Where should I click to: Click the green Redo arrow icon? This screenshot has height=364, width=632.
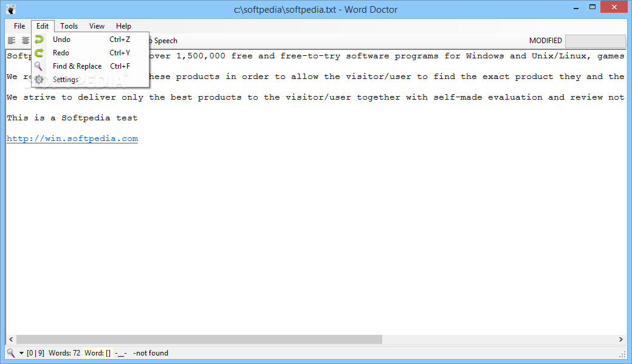tap(39, 53)
